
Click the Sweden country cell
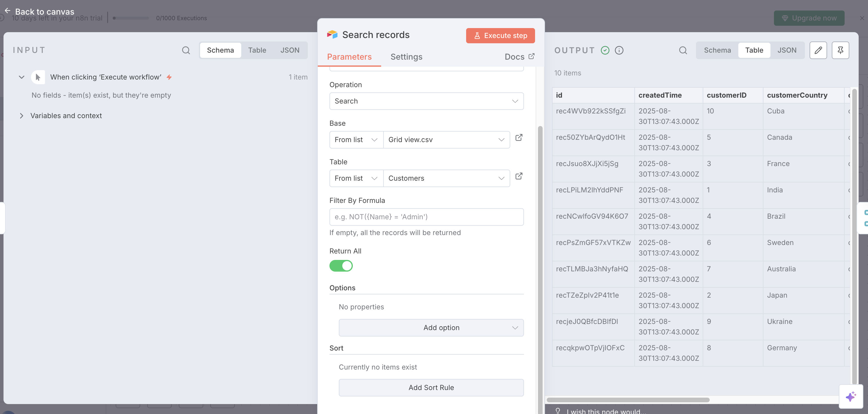click(x=803, y=248)
